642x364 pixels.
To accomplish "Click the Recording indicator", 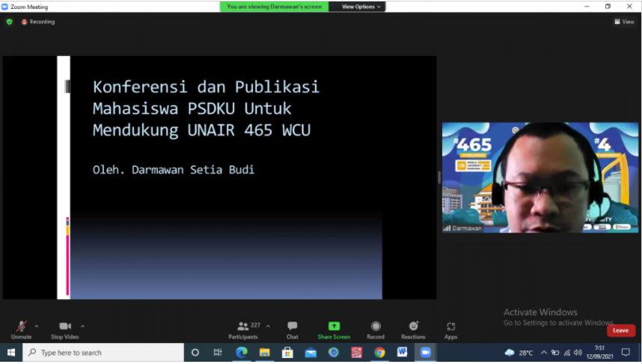I will pyautogui.click(x=38, y=22).
